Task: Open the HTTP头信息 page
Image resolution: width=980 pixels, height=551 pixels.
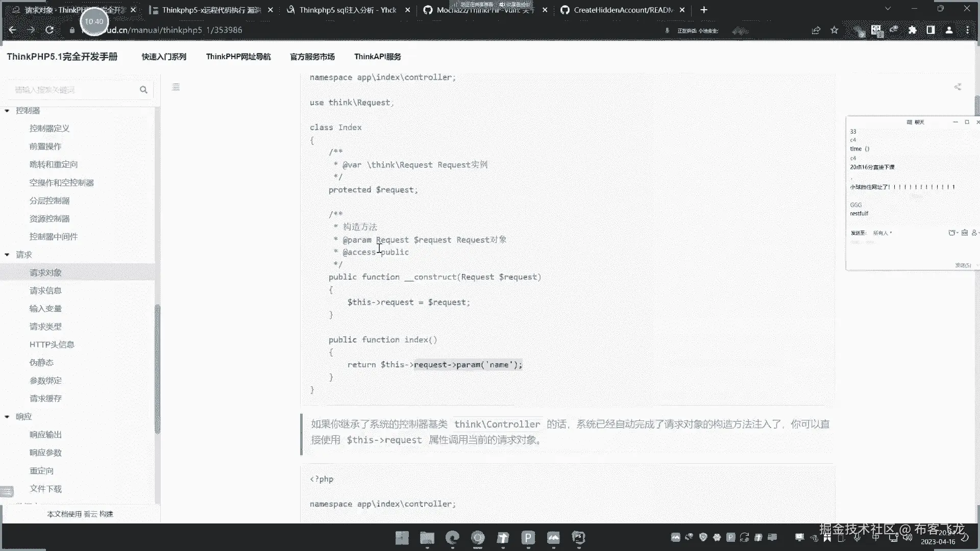Action: [x=52, y=345]
